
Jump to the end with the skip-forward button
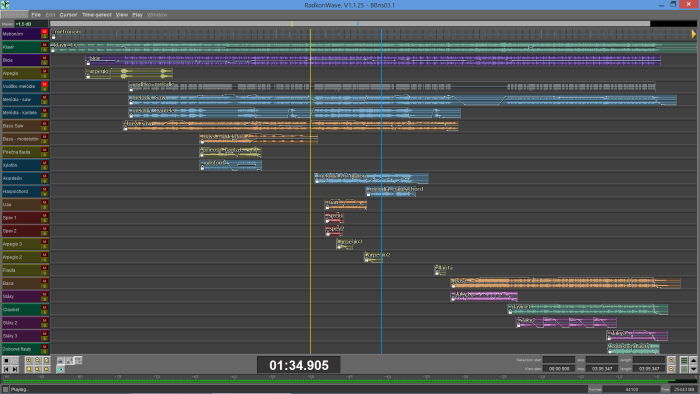(x=15, y=369)
